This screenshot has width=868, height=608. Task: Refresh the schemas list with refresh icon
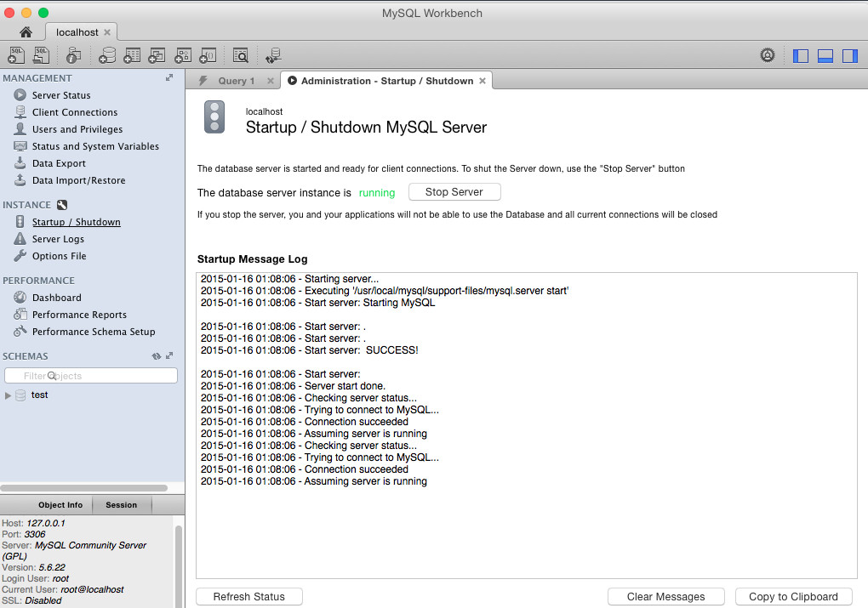click(157, 356)
